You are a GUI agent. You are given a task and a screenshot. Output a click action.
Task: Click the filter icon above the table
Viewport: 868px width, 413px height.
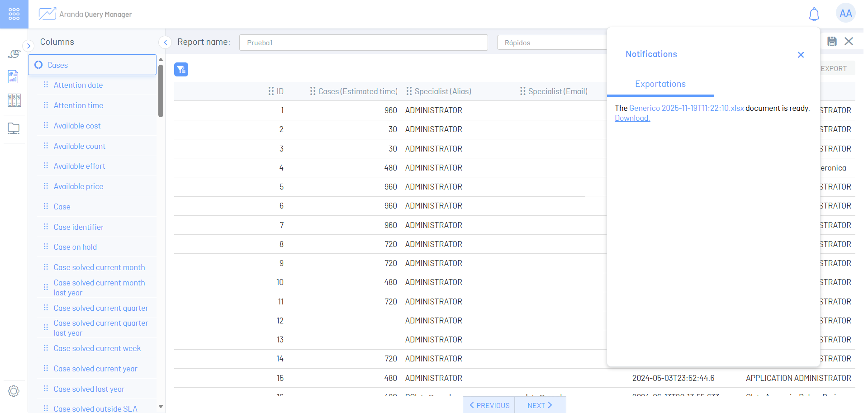(181, 69)
